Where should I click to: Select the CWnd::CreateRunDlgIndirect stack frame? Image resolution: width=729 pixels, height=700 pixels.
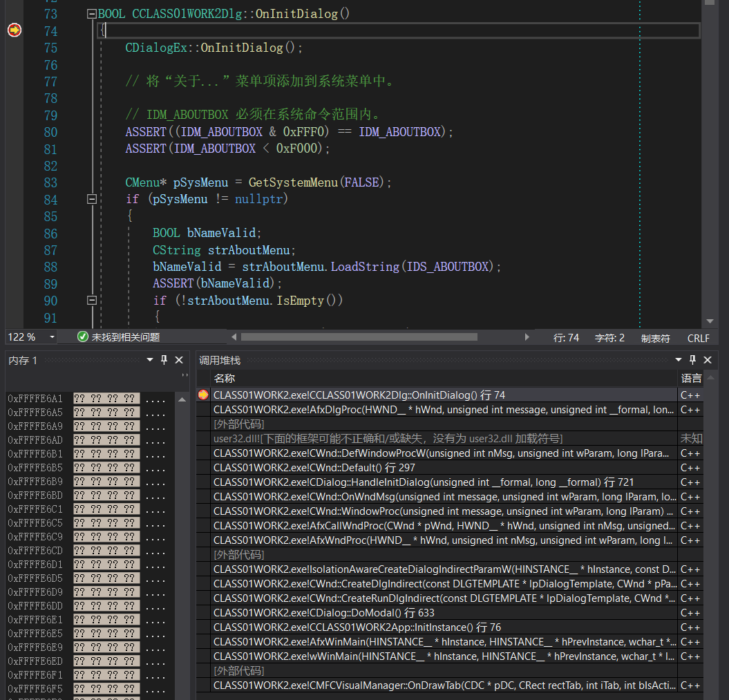pos(444,598)
